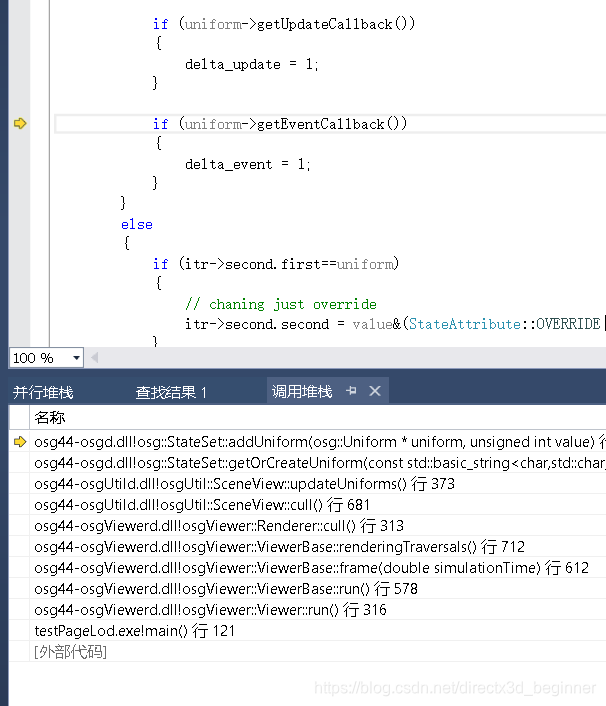The width and height of the screenshot is (606, 706).
Task: Switch to the 查找结果 1 tab
Action: tap(171, 392)
